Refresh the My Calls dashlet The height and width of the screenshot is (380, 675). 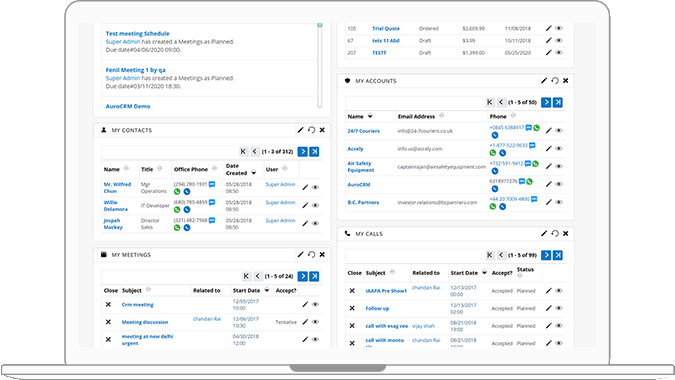pos(555,233)
